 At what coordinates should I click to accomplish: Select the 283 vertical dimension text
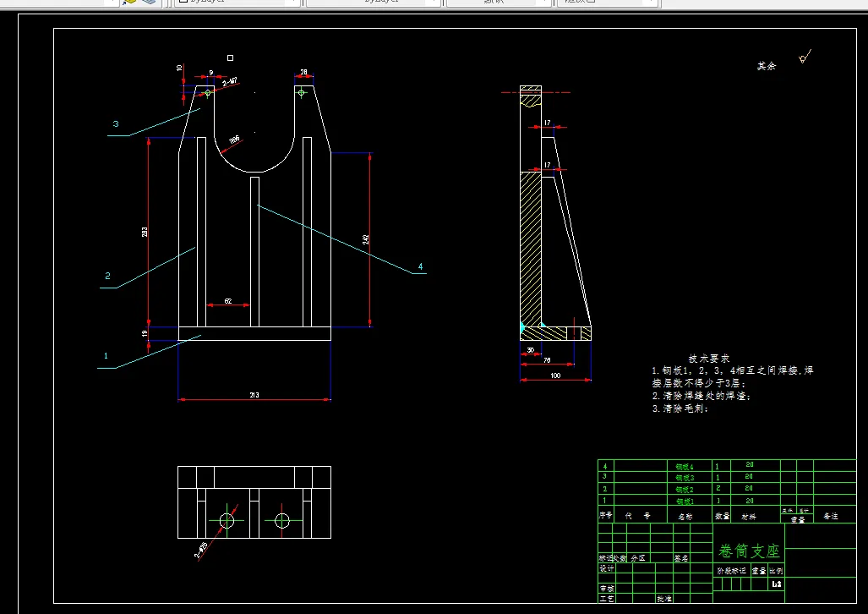pos(145,232)
